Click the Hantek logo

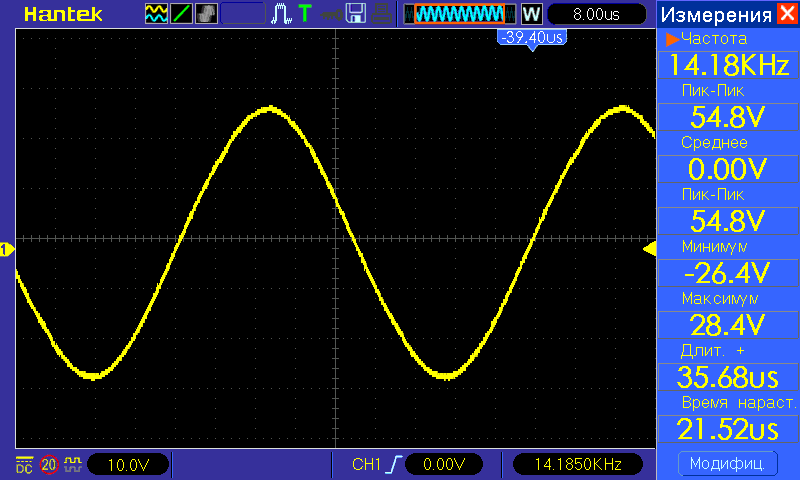pyautogui.click(x=63, y=14)
